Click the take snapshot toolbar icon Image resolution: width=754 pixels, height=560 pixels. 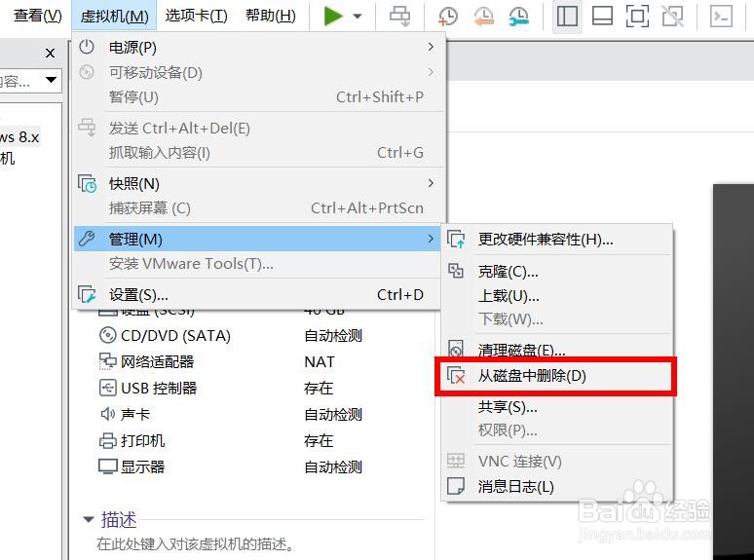[448, 16]
